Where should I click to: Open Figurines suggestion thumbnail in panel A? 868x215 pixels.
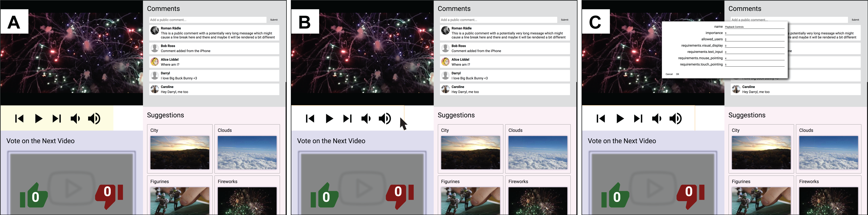(180, 201)
